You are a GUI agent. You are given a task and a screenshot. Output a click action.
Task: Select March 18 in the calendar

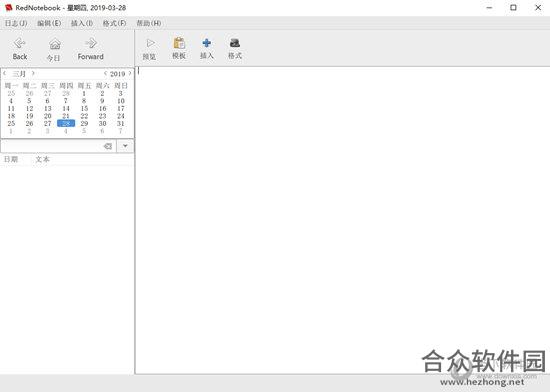(x=11, y=116)
